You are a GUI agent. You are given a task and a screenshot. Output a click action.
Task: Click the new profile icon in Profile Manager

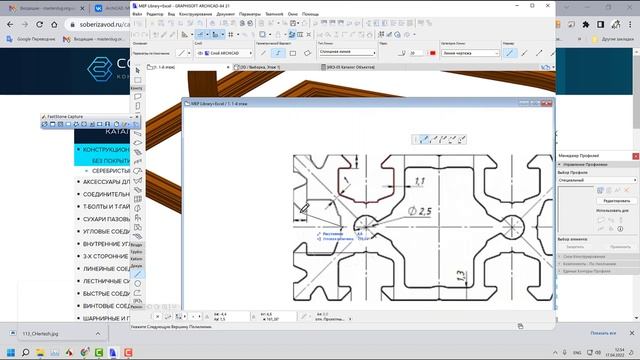coord(600,191)
